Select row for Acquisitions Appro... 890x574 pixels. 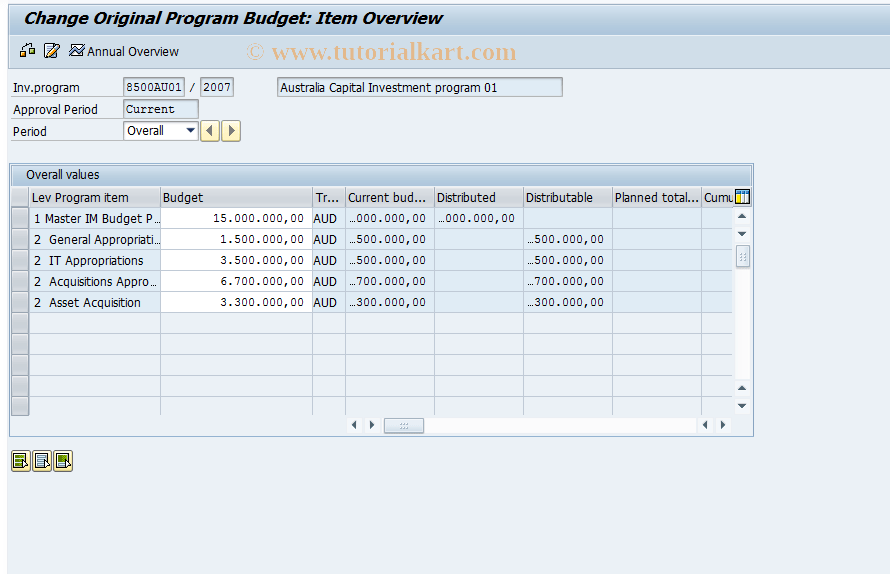click(20, 282)
